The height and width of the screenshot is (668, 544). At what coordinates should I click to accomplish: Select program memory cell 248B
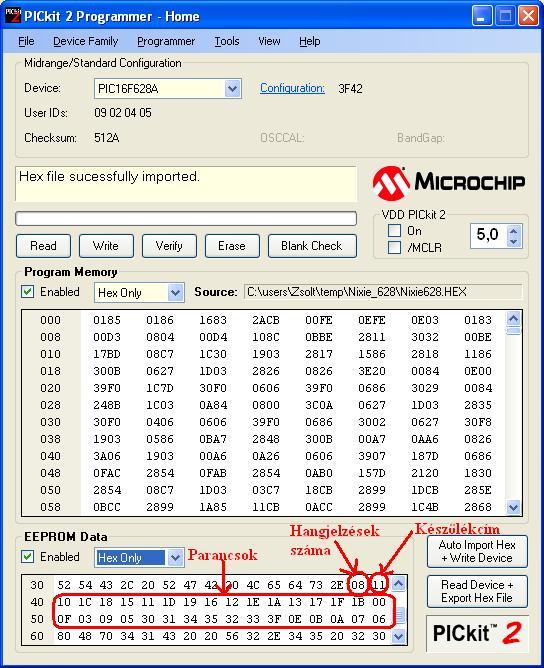pyautogui.click(x=107, y=405)
